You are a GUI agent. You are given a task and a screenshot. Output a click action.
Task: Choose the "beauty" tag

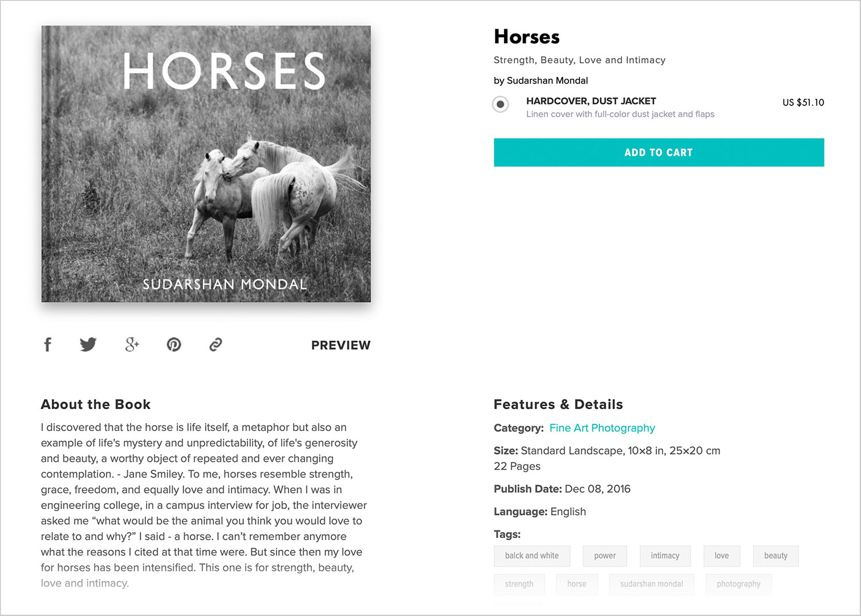pos(775,556)
